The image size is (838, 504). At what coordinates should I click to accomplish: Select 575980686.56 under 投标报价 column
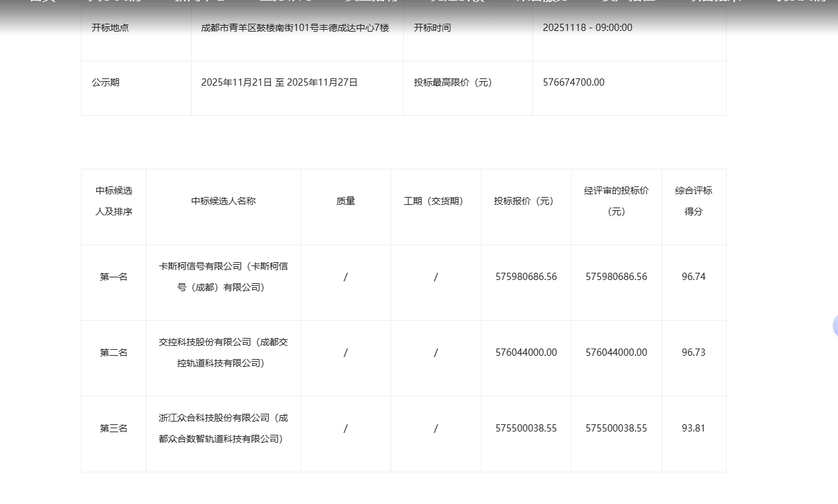click(x=526, y=277)
